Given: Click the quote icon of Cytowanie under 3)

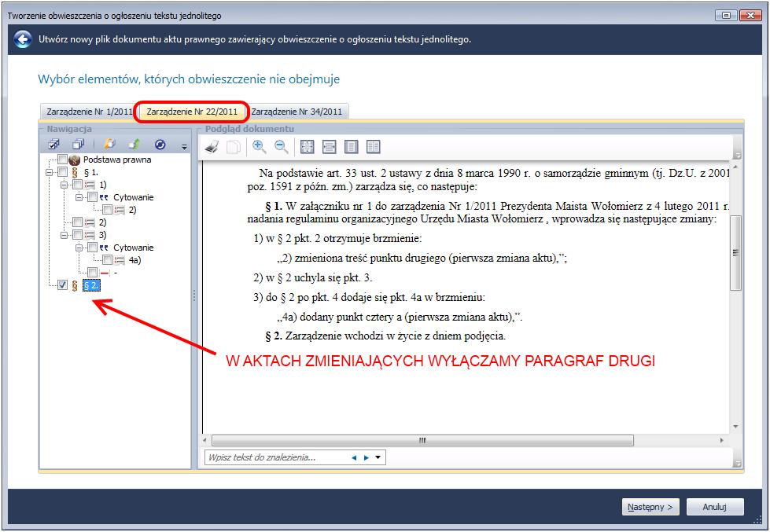Looking at the screenshot, I should coord(104,248).
